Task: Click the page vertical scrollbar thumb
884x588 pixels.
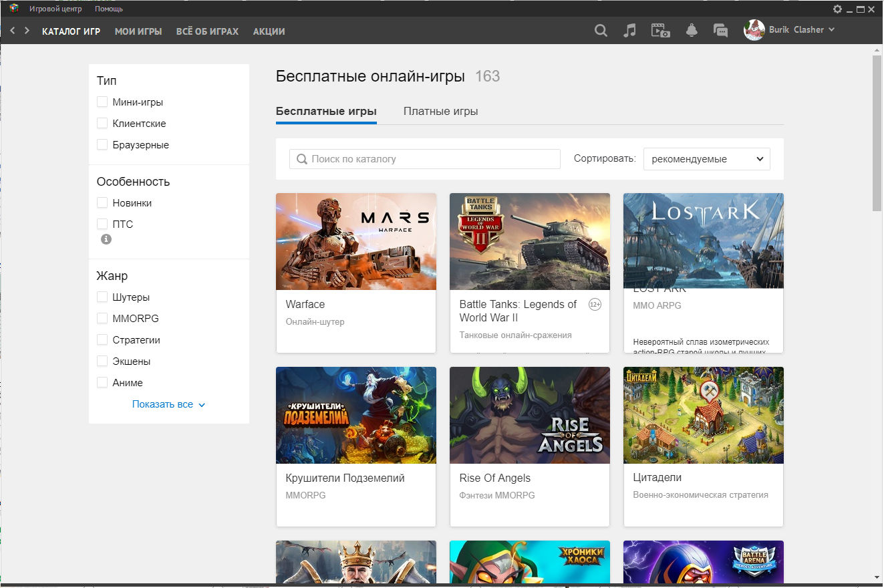Action: click(877, 134)
